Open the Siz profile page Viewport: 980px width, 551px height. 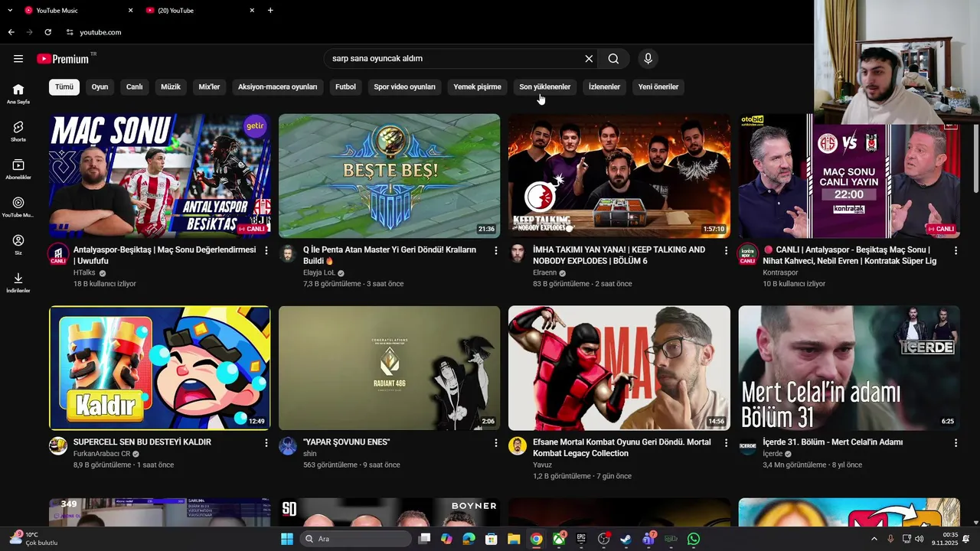tap(18, 245)
